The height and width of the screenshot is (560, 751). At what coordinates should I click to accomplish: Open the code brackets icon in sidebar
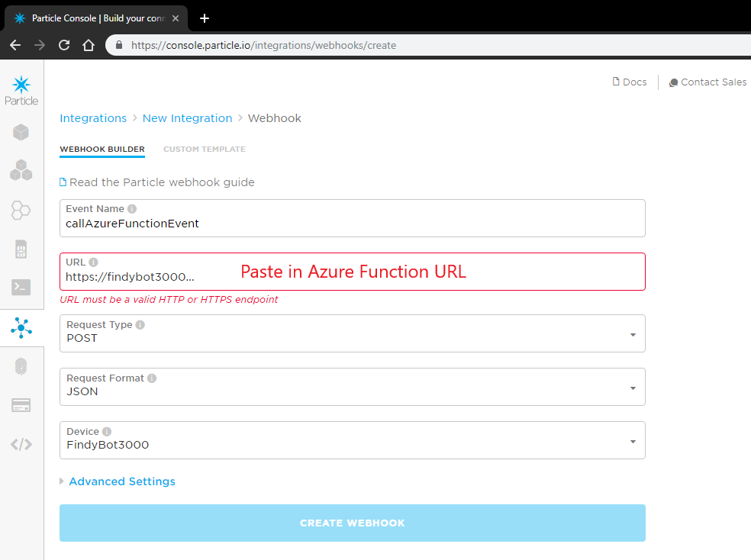pyautogui.click(x=21, y=445)
